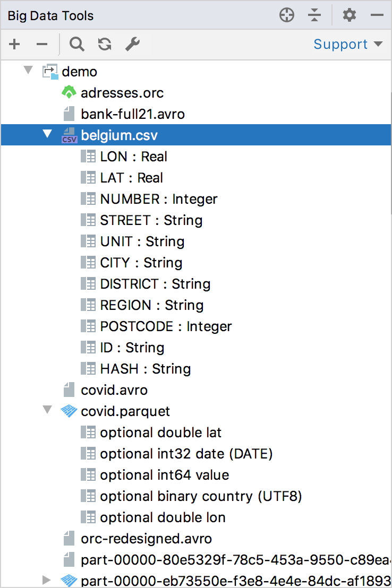Click the ORC file icon next to adresses.orc

click(69, 92)
